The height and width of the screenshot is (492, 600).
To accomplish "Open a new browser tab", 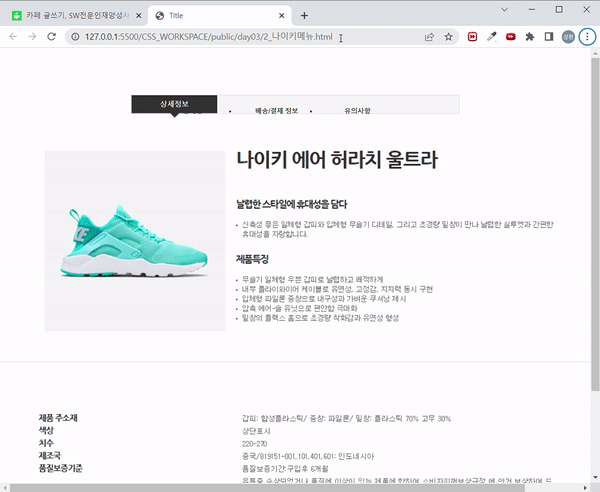I will click(304, 15).
